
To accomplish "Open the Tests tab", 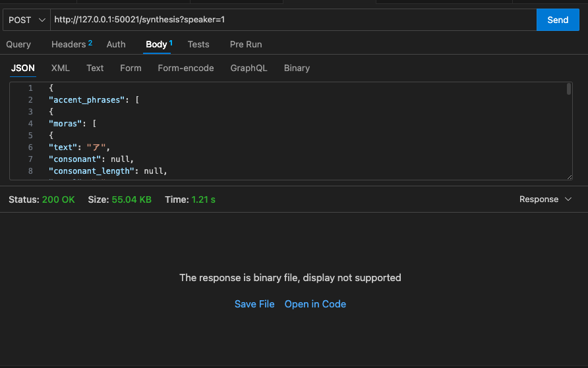I will [x=198, y=44].
